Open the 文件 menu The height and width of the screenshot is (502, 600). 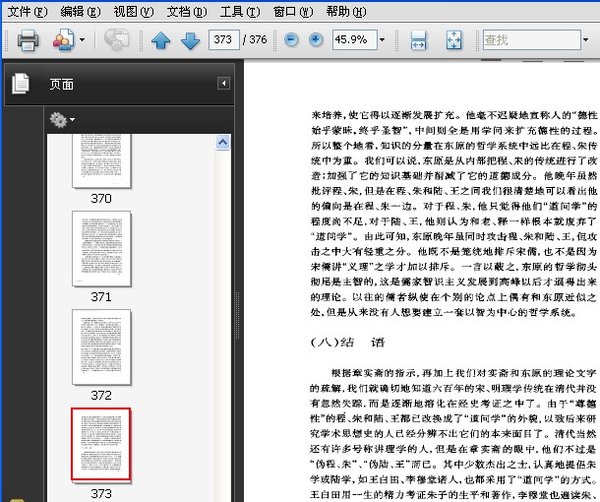26,11
